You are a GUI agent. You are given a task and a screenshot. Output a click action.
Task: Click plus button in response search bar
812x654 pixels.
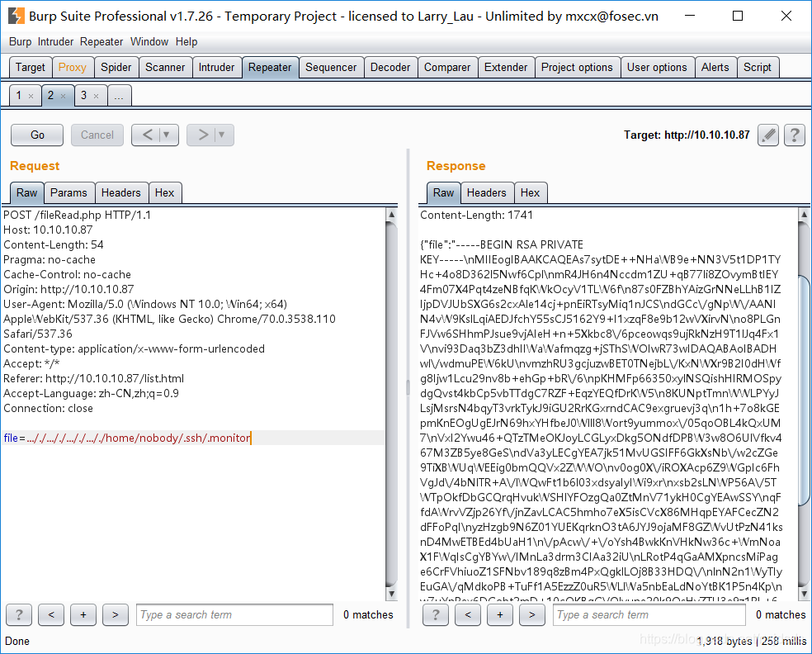pyautogui.click(x=500, y=615)
